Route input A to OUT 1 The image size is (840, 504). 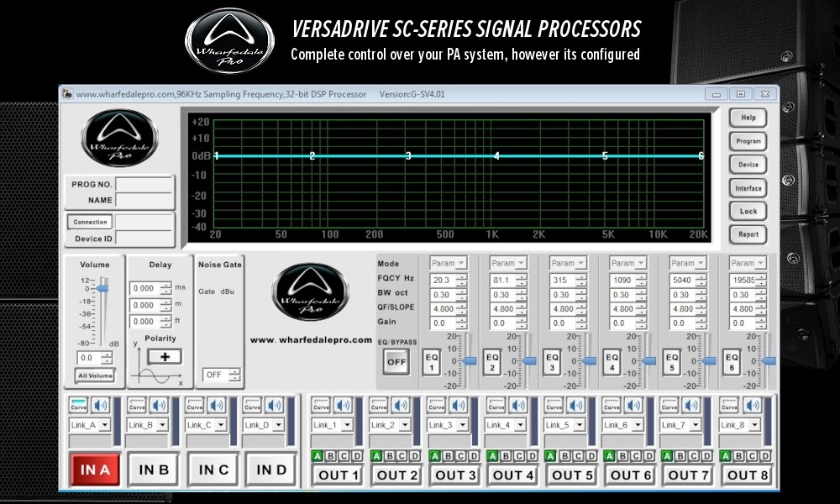[318, 456]
